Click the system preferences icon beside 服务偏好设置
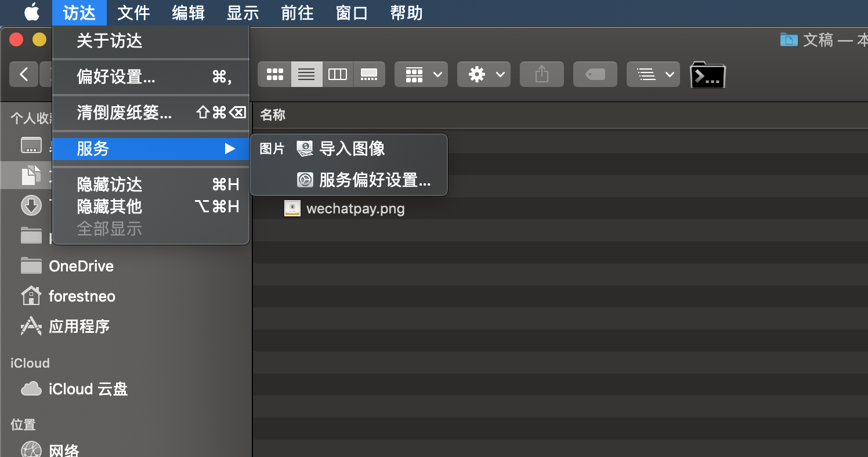 pos(305,180)
